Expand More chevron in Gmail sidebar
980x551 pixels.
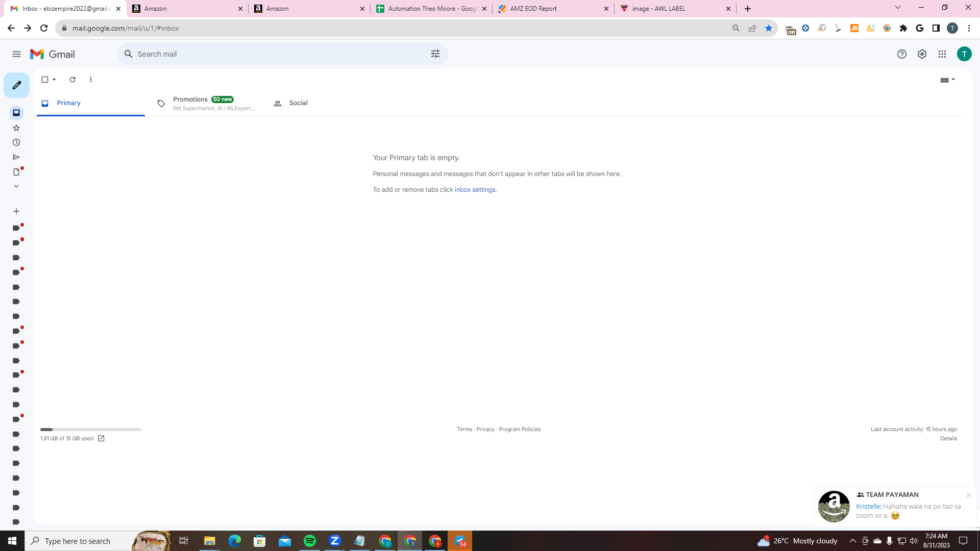[x=16, y=186]
